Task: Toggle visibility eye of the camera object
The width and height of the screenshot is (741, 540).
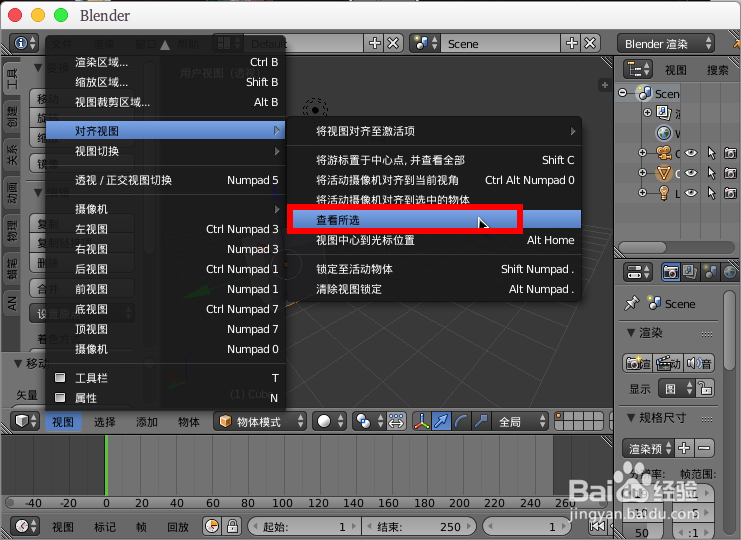Action: 691,153
